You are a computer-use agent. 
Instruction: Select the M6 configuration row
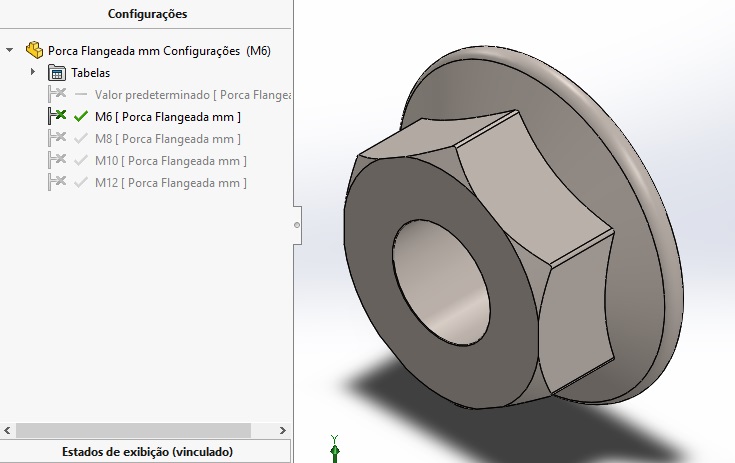(x=168, y=117)
